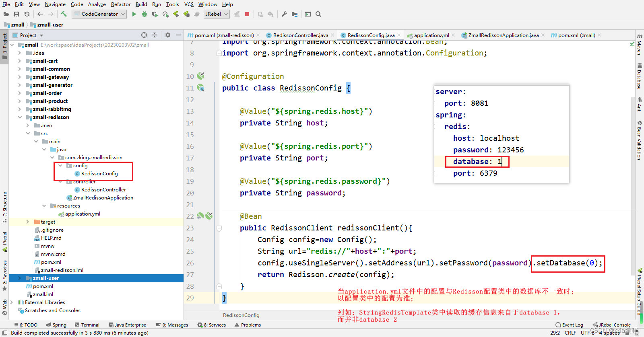Click the Debug bug icon
644x337 pixels.
point(144,14)
